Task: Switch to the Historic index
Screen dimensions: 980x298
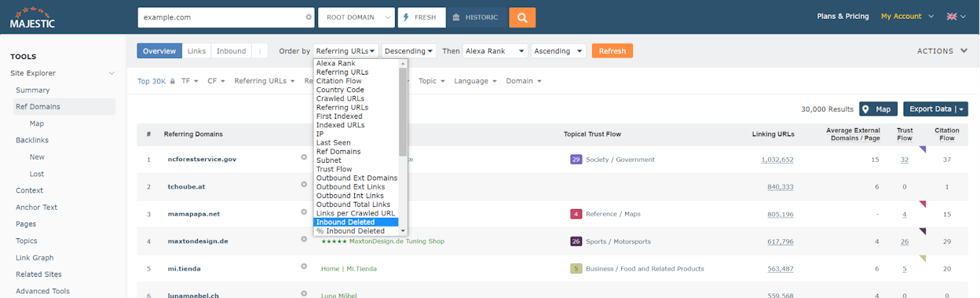Action: click(x=477, y=17)
